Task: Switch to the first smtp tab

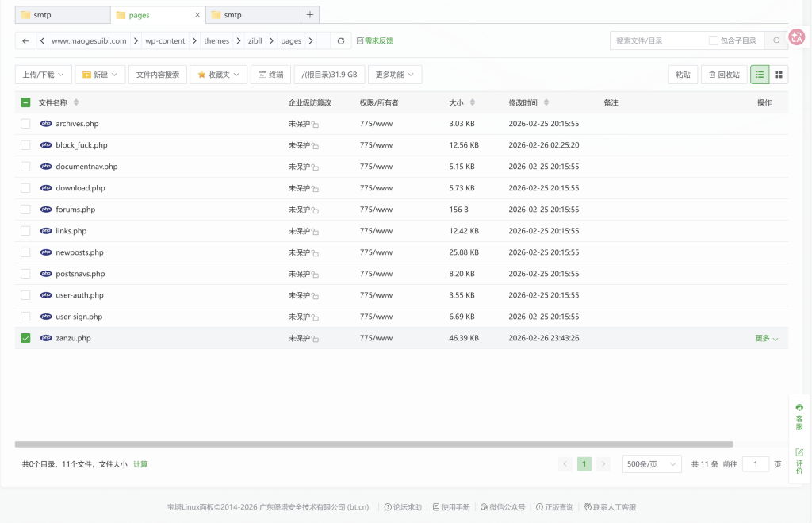Action: pos(62,15)
